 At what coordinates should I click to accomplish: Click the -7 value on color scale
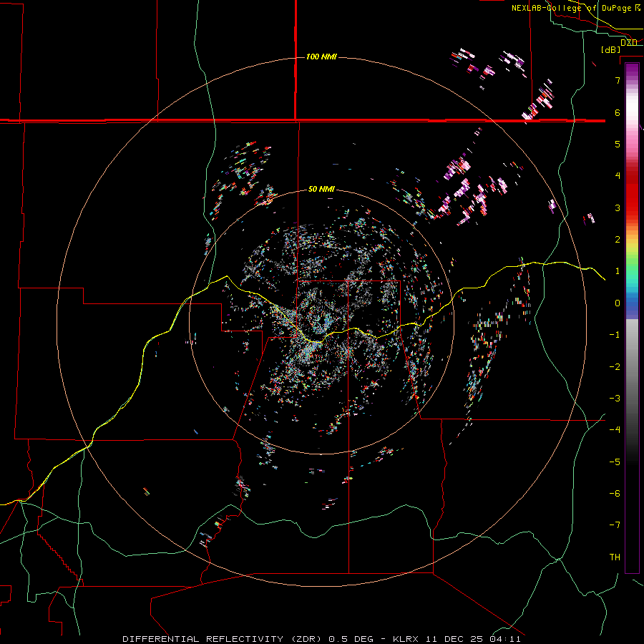615,525
